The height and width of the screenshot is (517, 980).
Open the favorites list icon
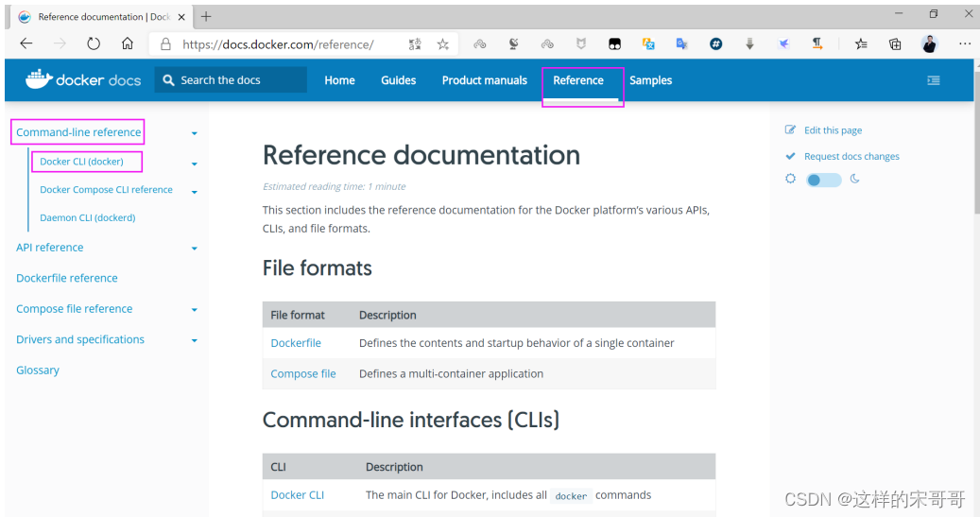861,43
